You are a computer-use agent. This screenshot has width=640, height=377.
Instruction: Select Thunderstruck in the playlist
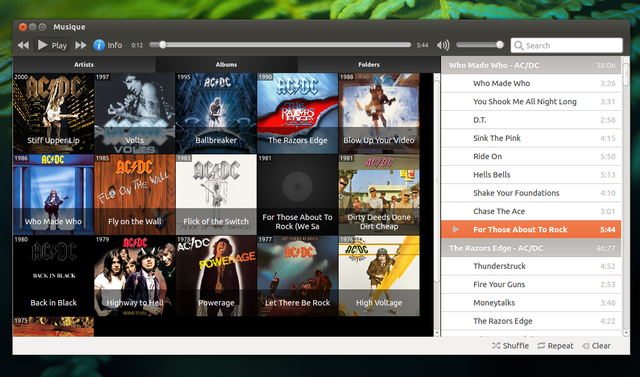[531, 266]
